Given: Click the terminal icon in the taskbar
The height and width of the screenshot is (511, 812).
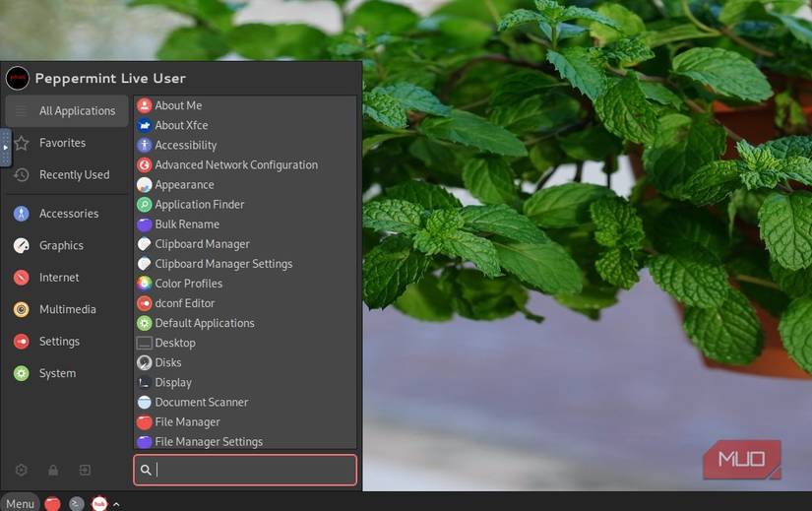Looking at the screenshot, I should [x=77, y=503].
